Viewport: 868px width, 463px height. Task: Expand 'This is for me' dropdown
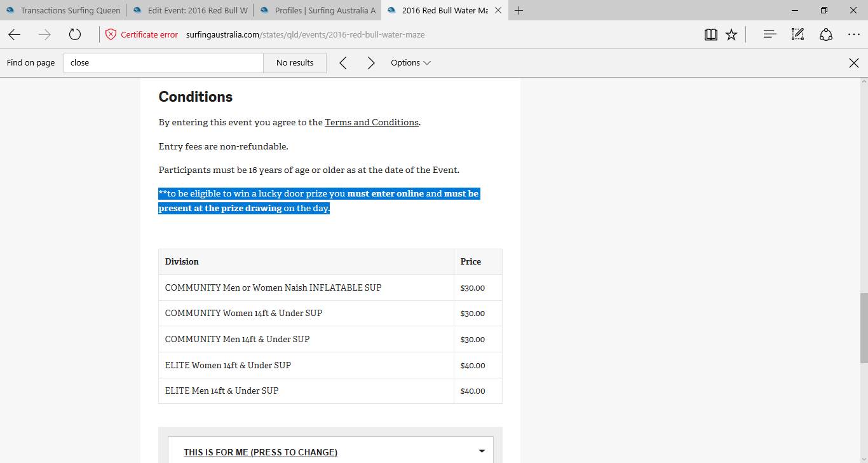(x=334, y=452)
